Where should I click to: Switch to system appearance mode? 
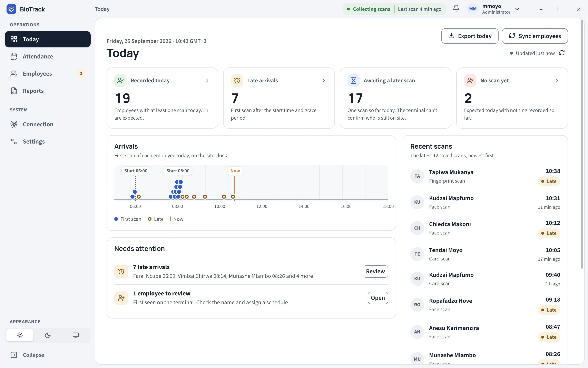76,335
